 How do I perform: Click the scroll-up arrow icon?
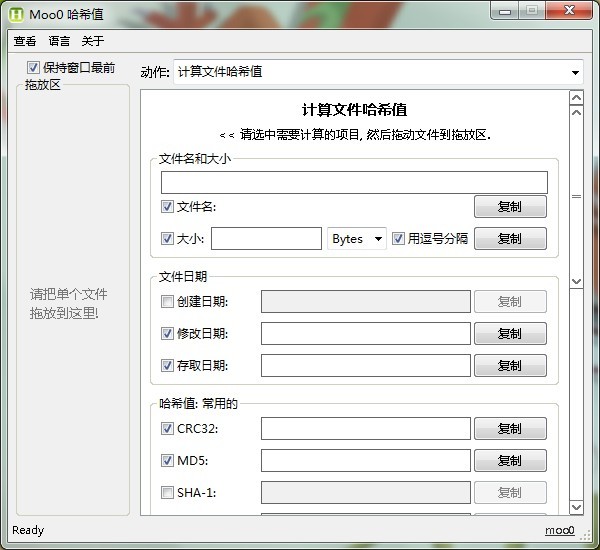(x=576, y=113)
